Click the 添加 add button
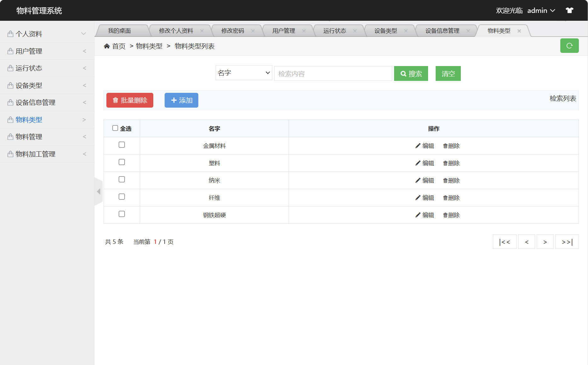Image resolution: width=588 pixels, height=365 pixels. point(181,100)
